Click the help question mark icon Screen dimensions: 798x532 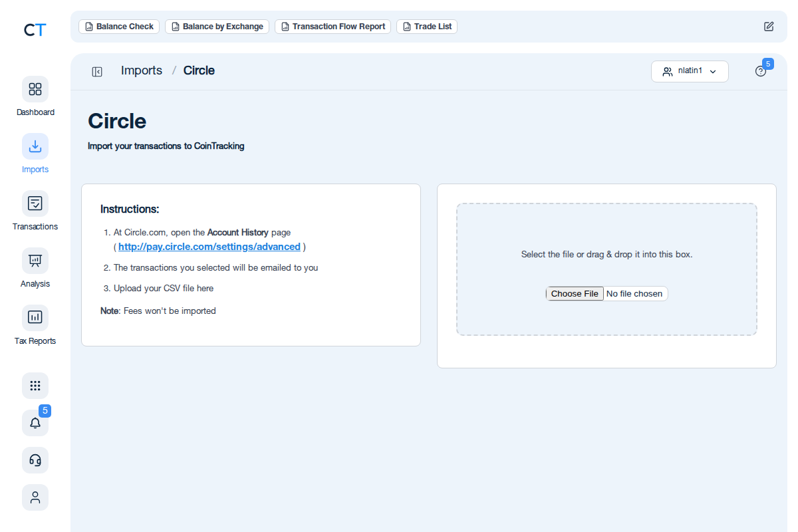(x=761, y=72)
